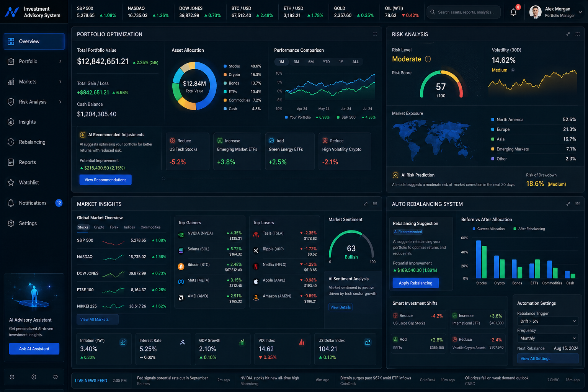Open the View All Settings link

click(548, 359)
